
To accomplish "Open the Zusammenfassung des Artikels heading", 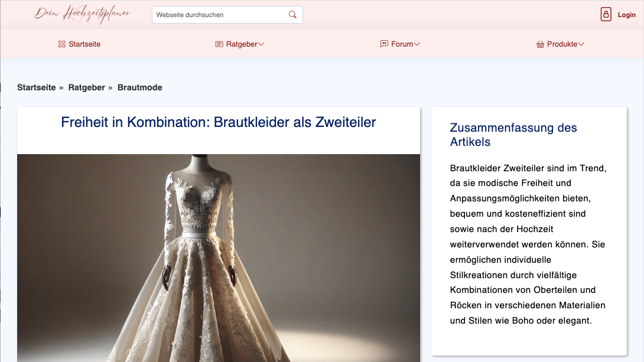I will point(513,135).
